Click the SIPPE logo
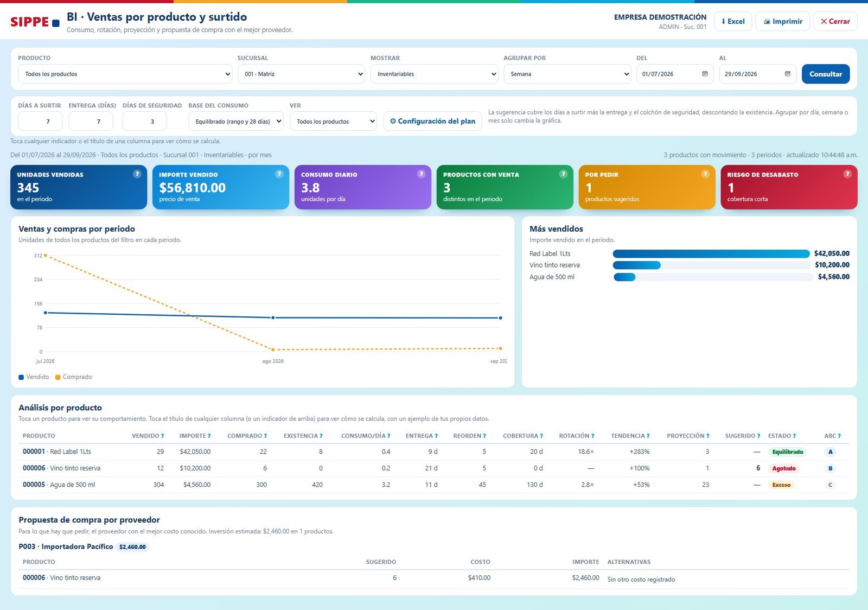Image resolution: width=868 pixels, height=610 pixels. click(35, 22)
